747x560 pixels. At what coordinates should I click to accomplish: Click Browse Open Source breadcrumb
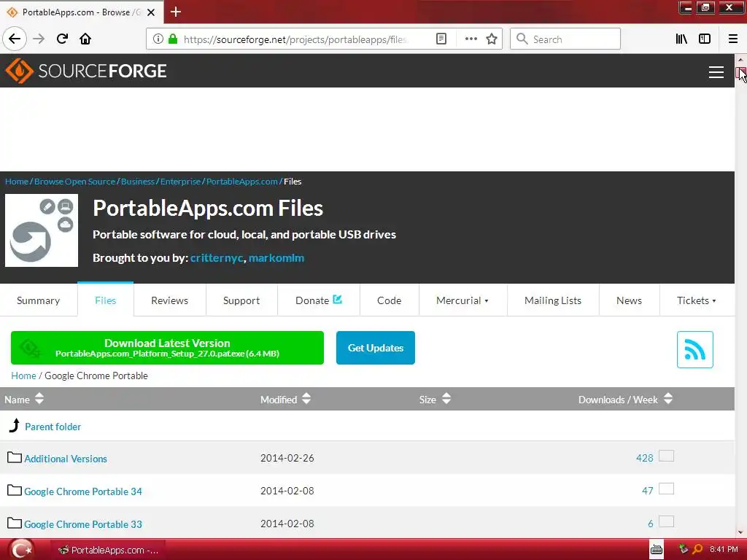[75, 182]
